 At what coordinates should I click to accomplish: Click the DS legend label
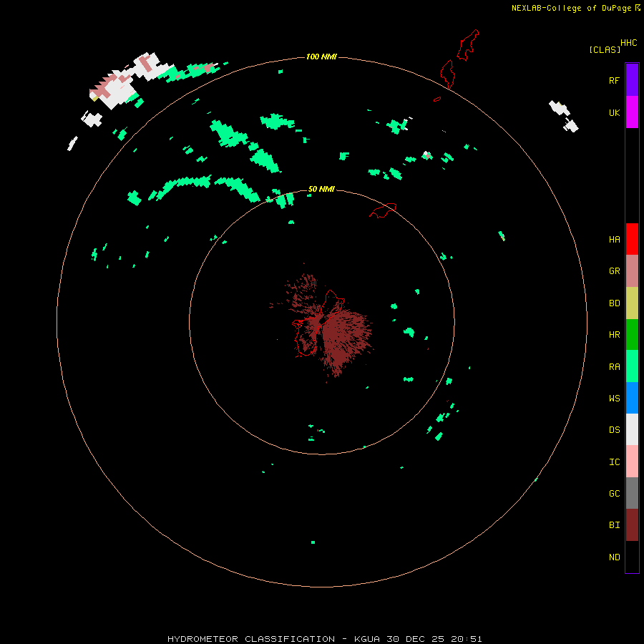point(615,430)
